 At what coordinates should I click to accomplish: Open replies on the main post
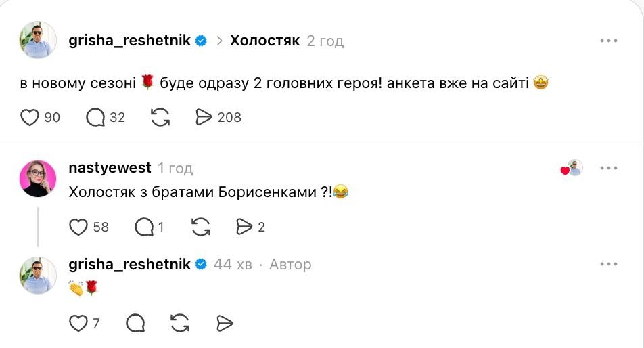click(x=96, y=118)
